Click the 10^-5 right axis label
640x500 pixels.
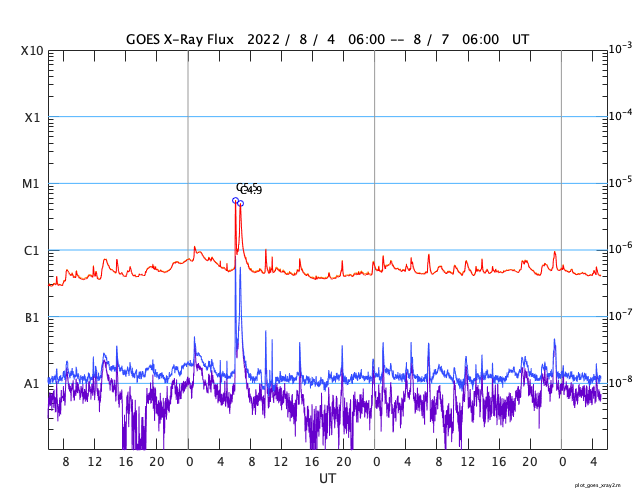(620, 182)
